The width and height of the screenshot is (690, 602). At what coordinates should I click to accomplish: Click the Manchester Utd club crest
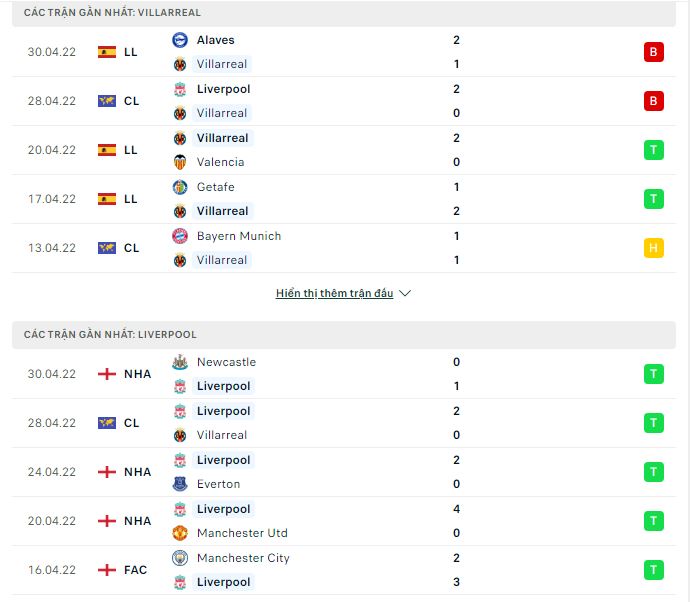[x=180, y=533]
